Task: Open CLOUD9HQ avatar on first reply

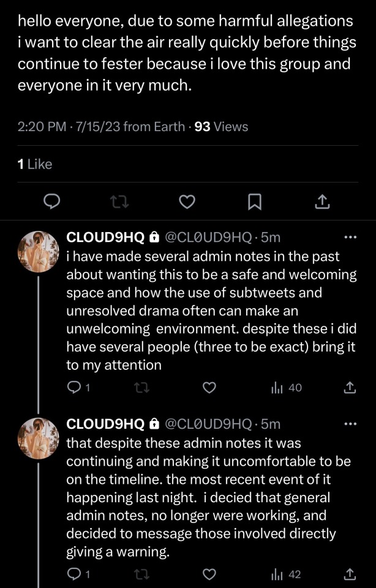Action: (38, 252)
